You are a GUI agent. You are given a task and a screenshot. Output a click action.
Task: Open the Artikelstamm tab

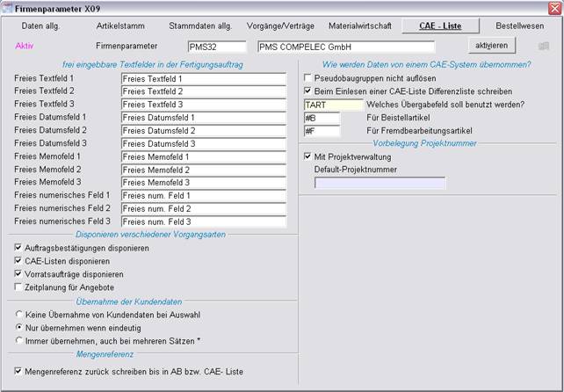click(121, 26)
